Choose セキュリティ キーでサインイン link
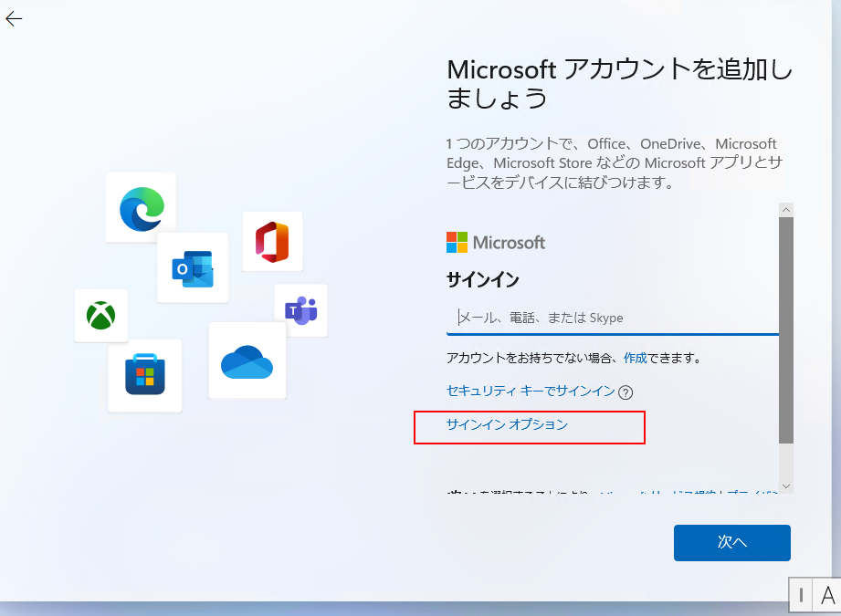 click(531, 391)
